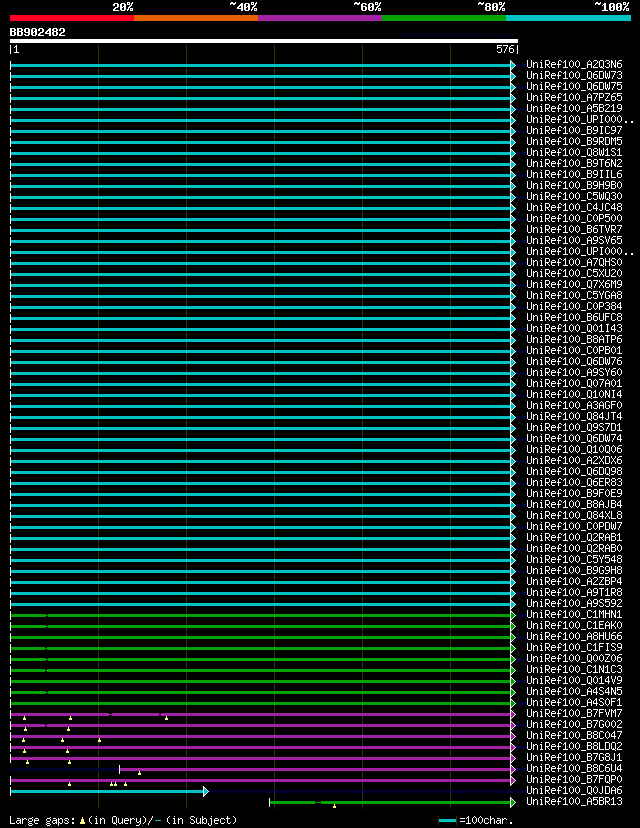Open hit UniRef100_Q84XL8
Viewport: 640px width, 828px height.
click(574, 515)
